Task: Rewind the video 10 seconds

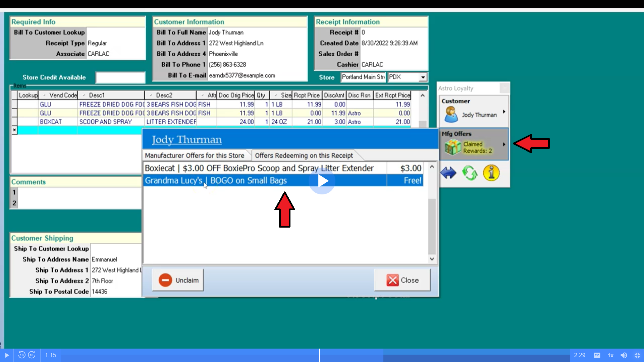Action: [21, 355]
